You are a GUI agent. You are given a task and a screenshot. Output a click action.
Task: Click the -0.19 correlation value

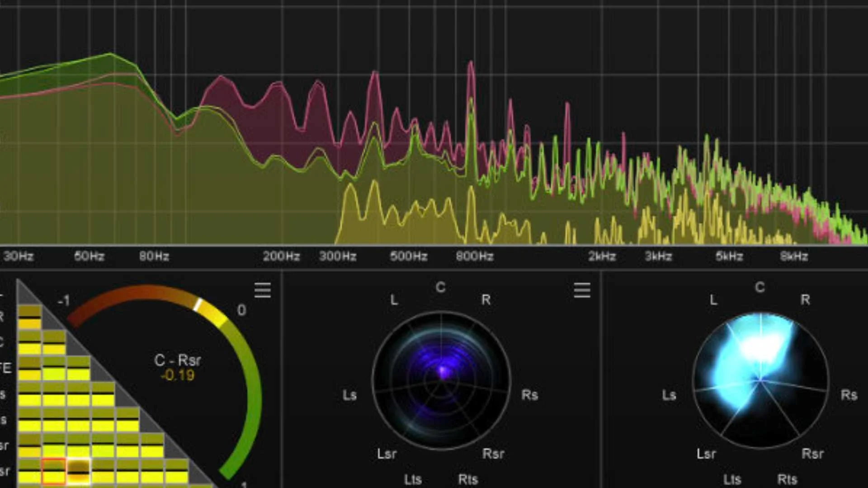click(x=177, y=375)
